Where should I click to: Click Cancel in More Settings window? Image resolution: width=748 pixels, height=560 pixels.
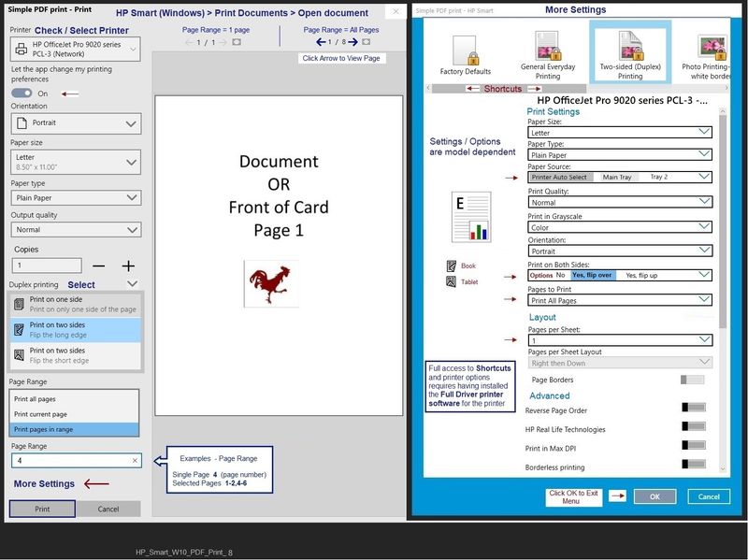709,496
